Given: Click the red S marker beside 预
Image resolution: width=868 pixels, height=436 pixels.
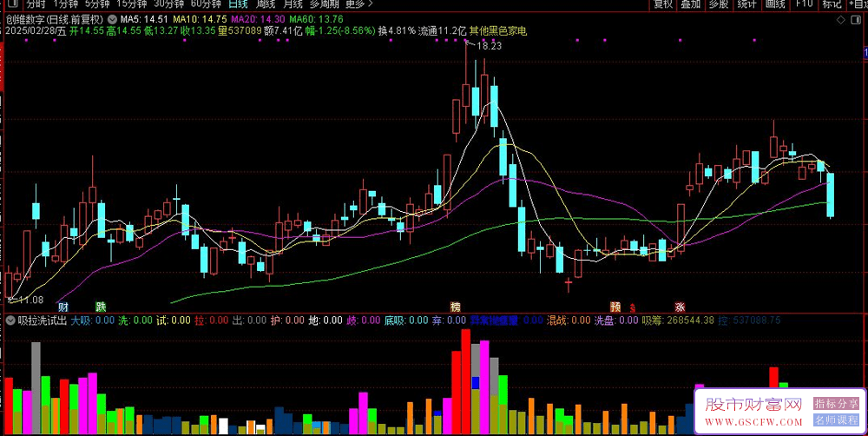Looking at the screenshot, I should [632, 307].
